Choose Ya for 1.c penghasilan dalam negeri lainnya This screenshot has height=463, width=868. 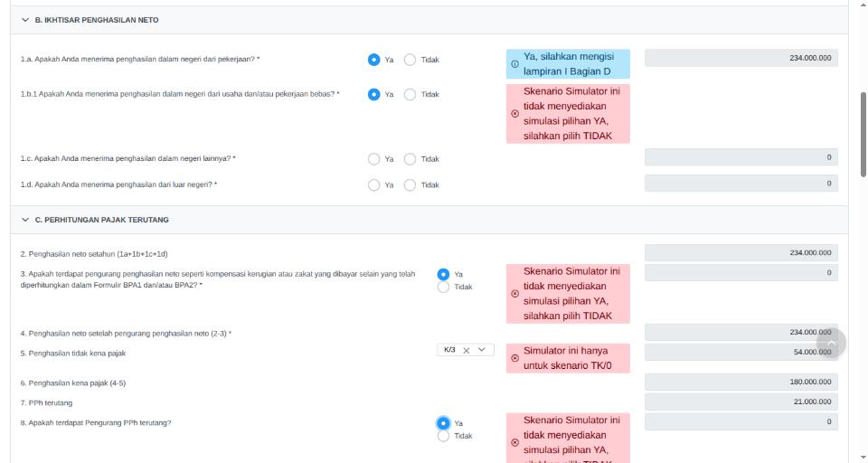point(373,159)
